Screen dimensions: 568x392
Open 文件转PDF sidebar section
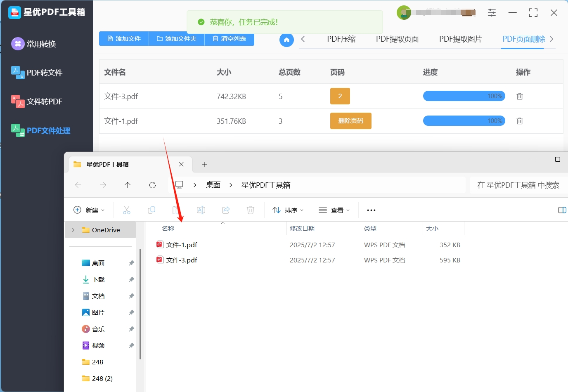pyautogui.click(x=37, y=102)
